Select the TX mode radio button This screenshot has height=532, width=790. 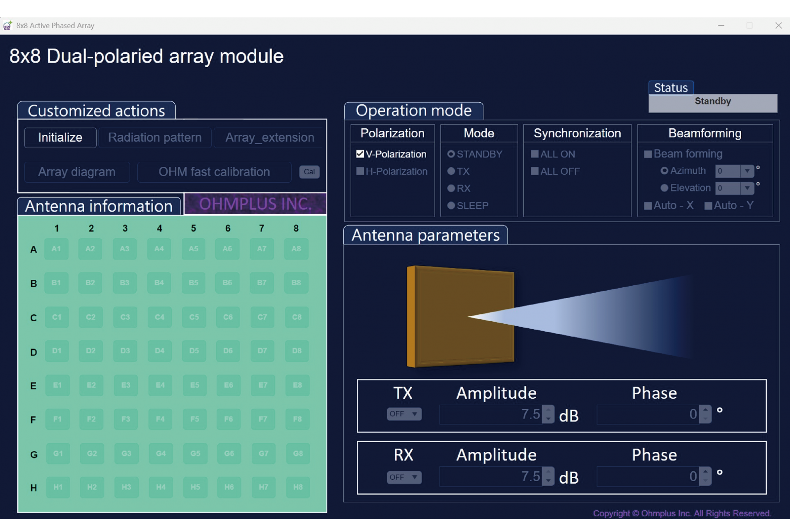[x=451, y=171]
